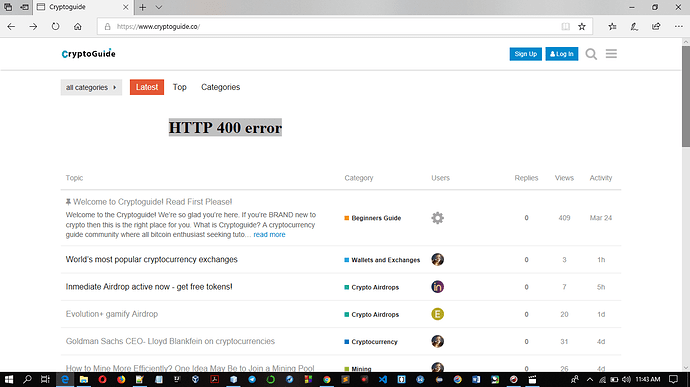Show tabs you've set aside

[8, 7]
